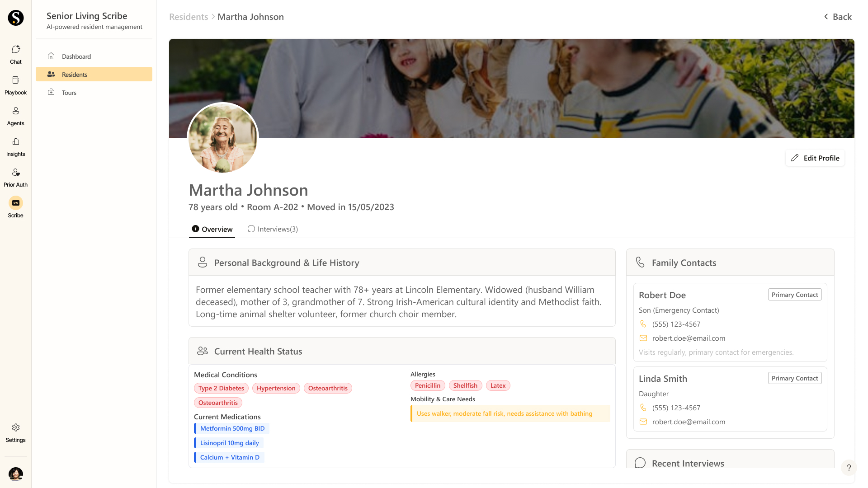Click the Residents breadcrumb link
Viewport: 868px width, 488px height.
click(x=189, y=17)
